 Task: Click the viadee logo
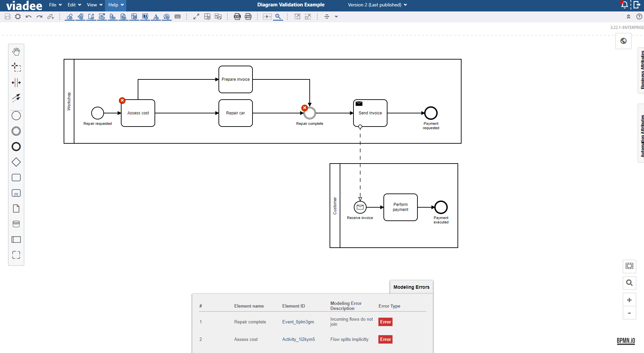point(24,5)
